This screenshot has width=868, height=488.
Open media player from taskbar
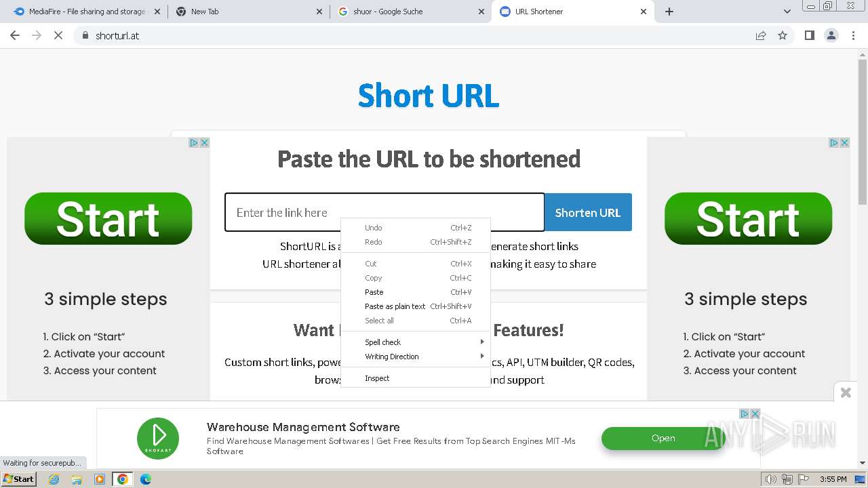100,479
